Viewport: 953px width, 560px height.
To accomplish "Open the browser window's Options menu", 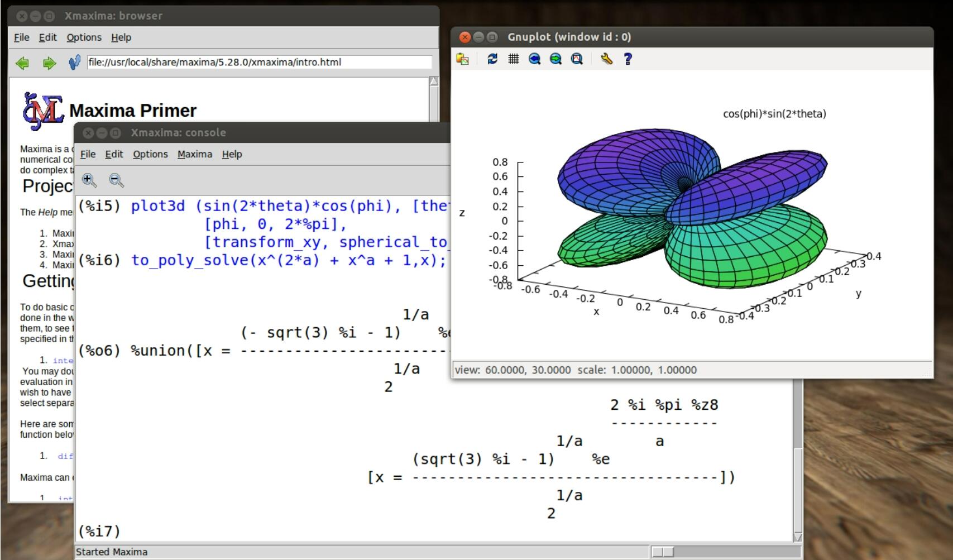I will (x=84, y=37).
